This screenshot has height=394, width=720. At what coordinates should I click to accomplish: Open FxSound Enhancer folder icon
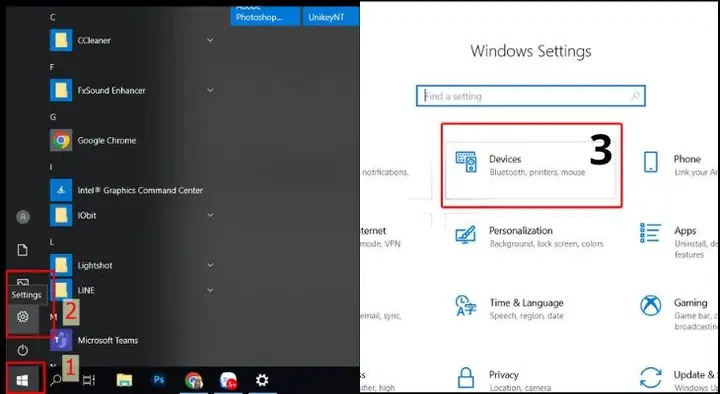(61, 90)
